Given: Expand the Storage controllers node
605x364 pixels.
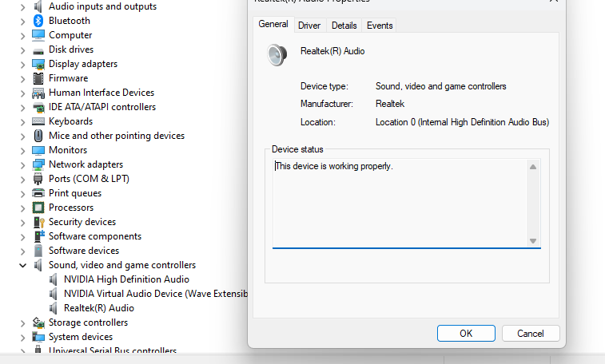Looking at the screenshot, I should (x=22, y=323).
